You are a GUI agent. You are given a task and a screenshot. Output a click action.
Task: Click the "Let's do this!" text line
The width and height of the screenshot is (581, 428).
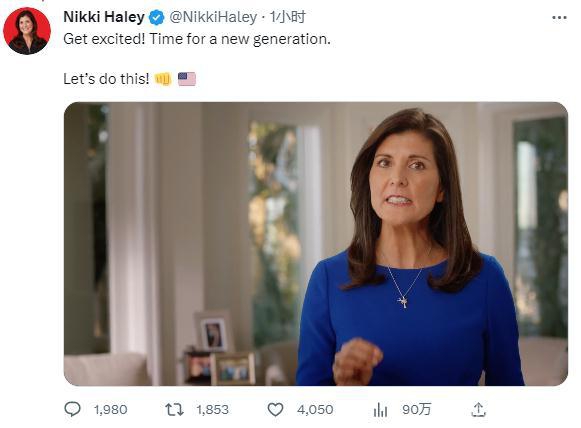click(x=106, y=79)
